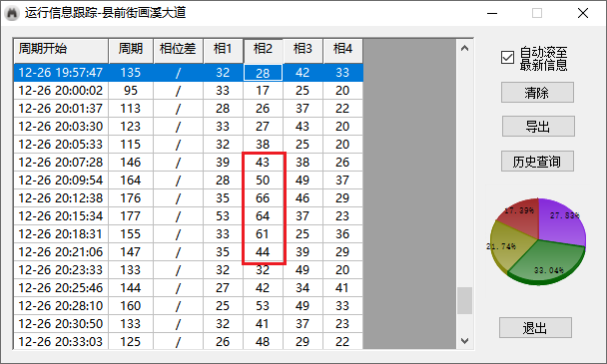Click the application icon in title bar
The image size is (607, 364).
point(12,13)
